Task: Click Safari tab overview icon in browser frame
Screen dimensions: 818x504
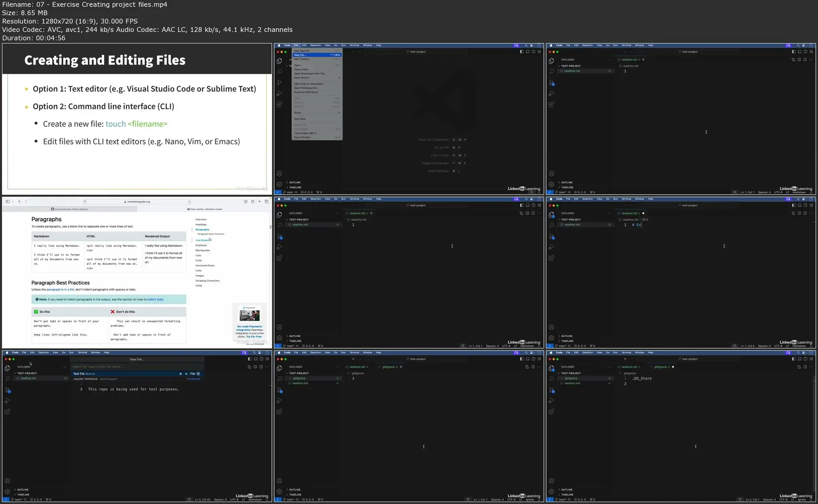Action: click(x=266, y=202)
